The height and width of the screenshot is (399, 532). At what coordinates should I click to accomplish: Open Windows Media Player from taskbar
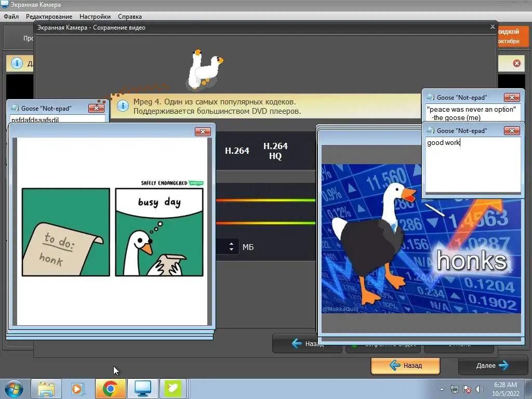click(x=77, y=389)
